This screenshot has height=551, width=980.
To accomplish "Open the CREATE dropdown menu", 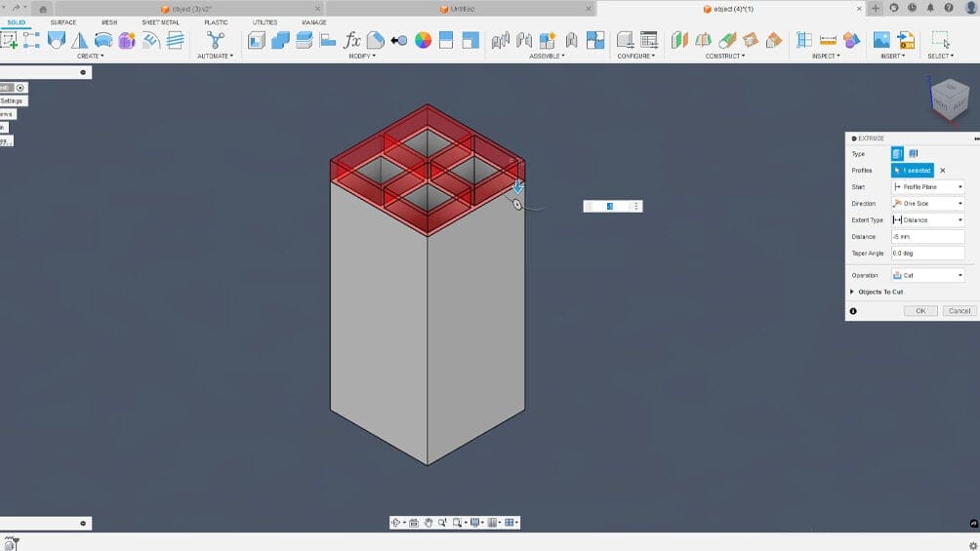I will click(91, 57).
